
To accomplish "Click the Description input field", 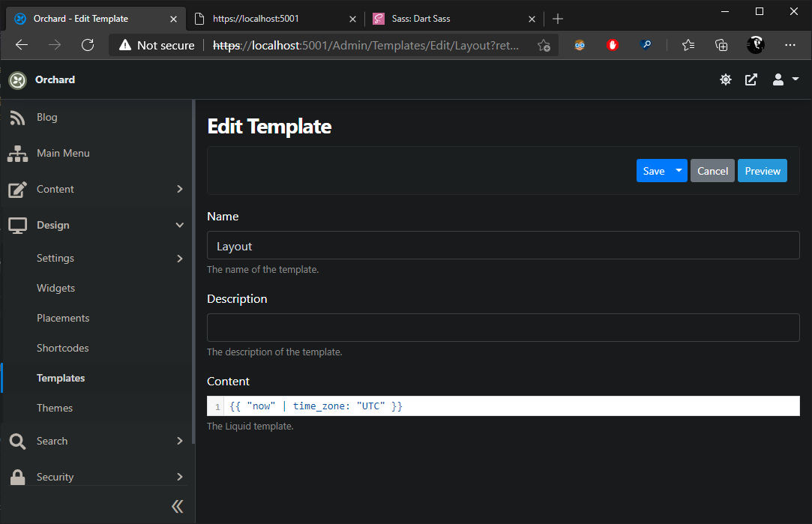I will pyautogui.click(x=502, y=328).
